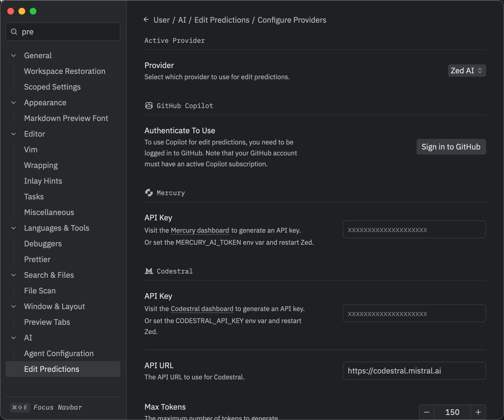Click the Max Tokens value 150
This screenshot has height=420, width=504.
coord(452,412)
